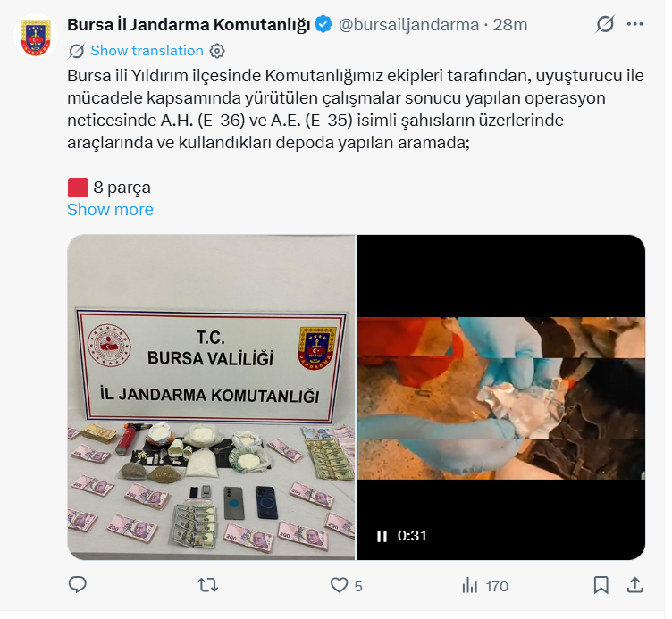672x619 pixels.
Task: Pause the playing video
Action: coord(382,536)
